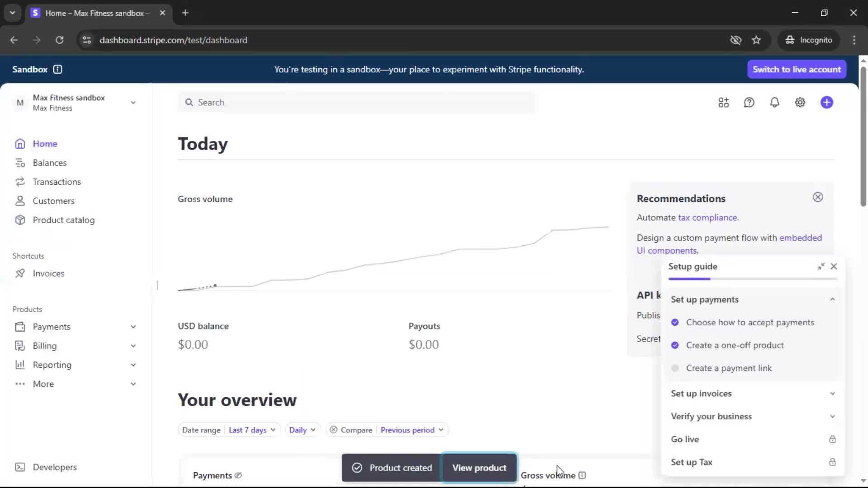The height and width of the screenshot is (488, 868).
Task: Click into the Search field
Action: tap(357, 103)
